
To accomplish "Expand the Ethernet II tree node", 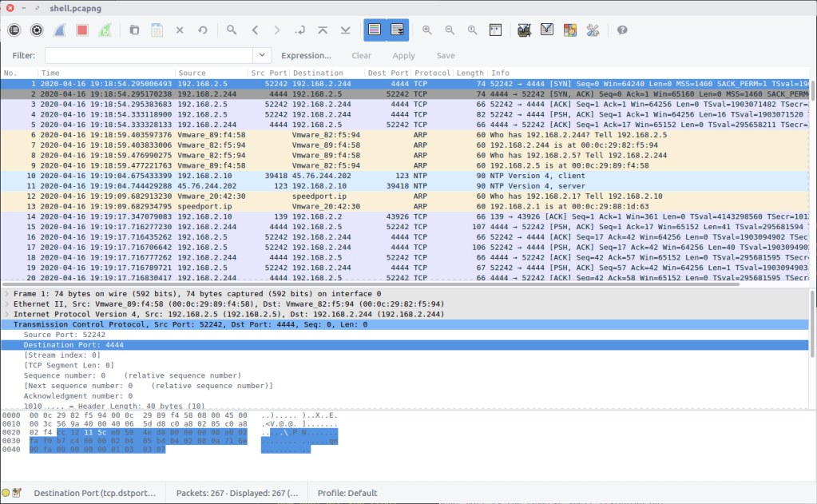I will pos(7,304).
